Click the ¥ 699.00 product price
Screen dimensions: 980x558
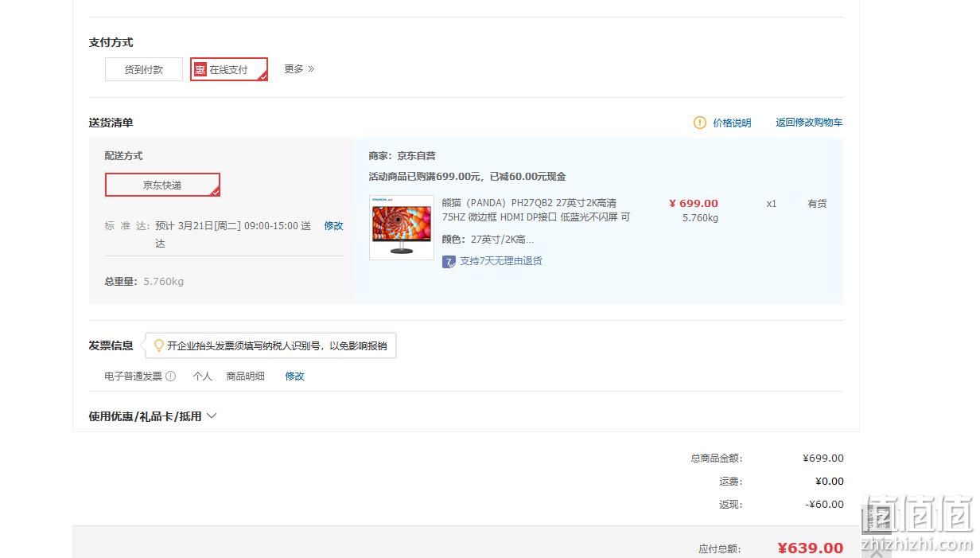coord(694,204)
